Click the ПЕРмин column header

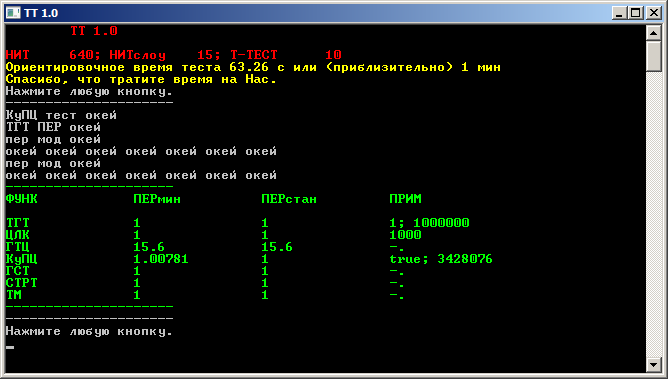click(x=157, y=199)
